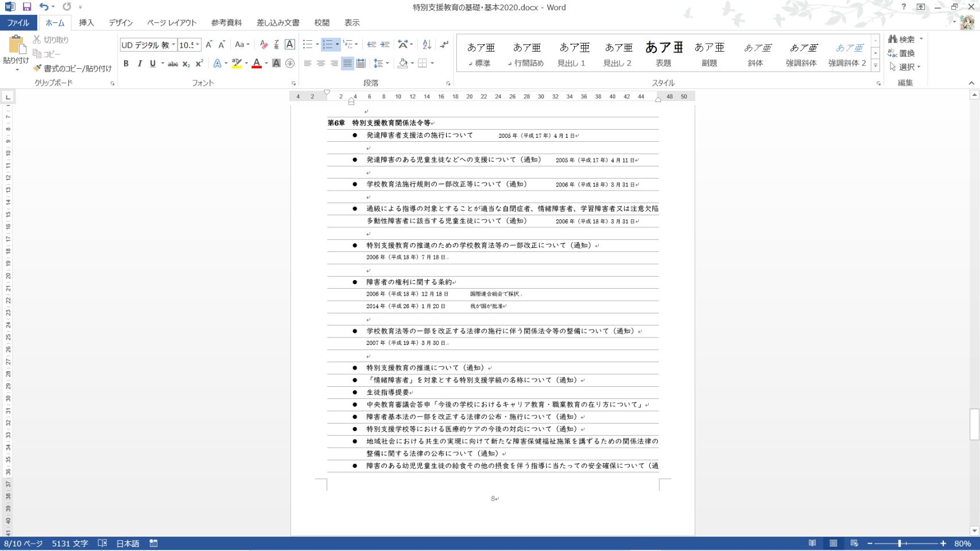Click the 置換 replace button
Viewport: 980px width, 551px height.
(x=902, y=53)
